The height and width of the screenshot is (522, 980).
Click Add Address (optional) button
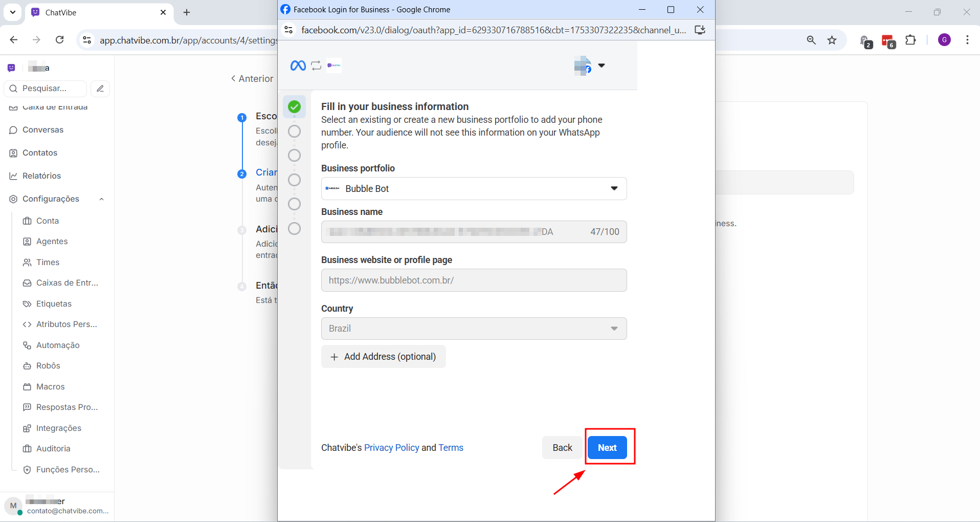384,356
